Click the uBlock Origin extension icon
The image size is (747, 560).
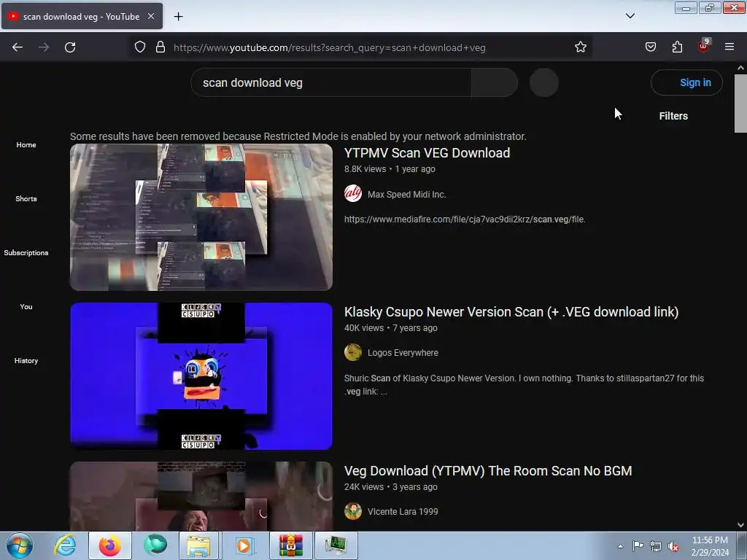[x=704, y=46]
